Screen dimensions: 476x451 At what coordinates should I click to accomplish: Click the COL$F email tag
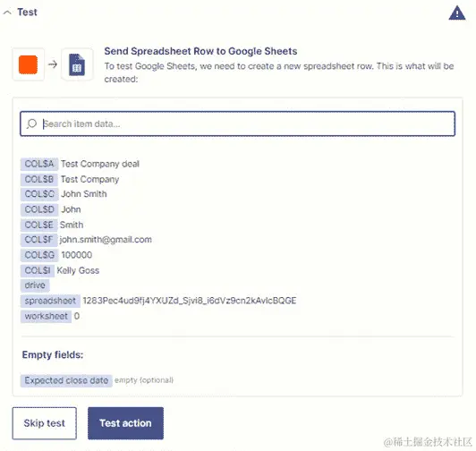coord(38,240)
